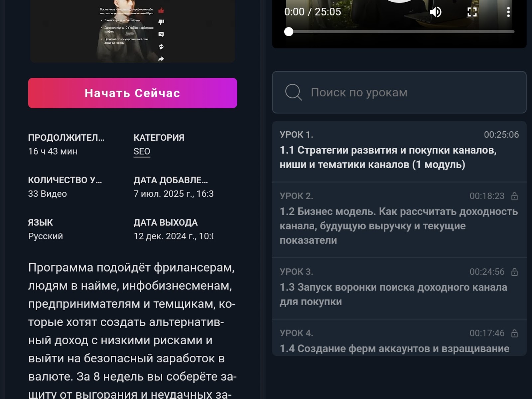
Task: Focus the Поиск по урокам search field
Action: pos(399,92)
